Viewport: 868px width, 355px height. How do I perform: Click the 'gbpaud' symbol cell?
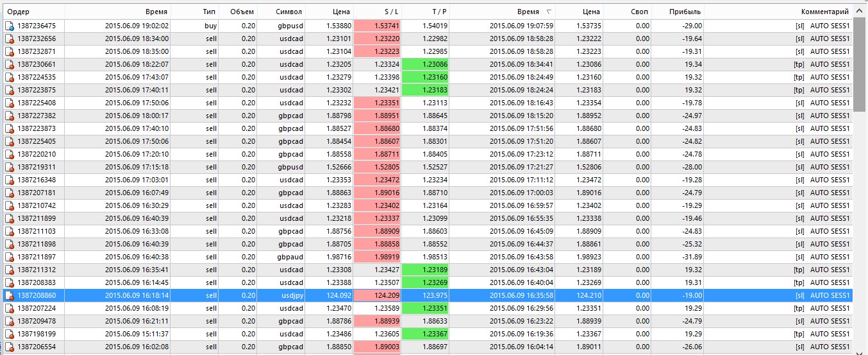pos(290,257)
